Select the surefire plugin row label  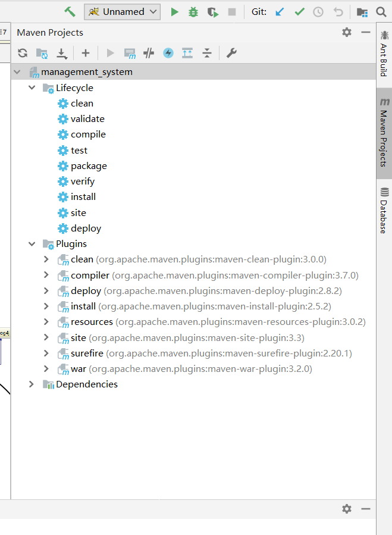coord(87,353)
